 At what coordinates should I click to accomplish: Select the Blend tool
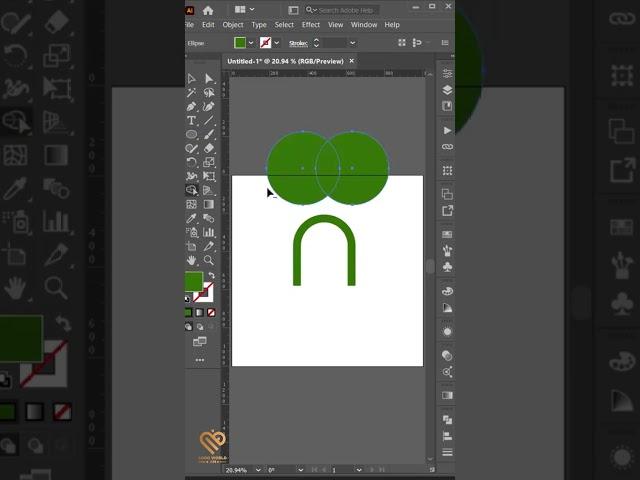point(209,218)
